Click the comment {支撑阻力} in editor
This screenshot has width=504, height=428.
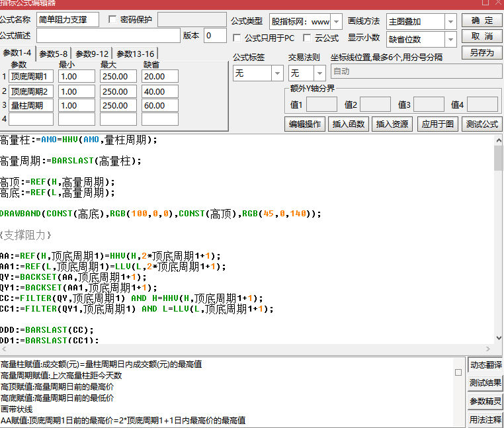pos(26,235)
